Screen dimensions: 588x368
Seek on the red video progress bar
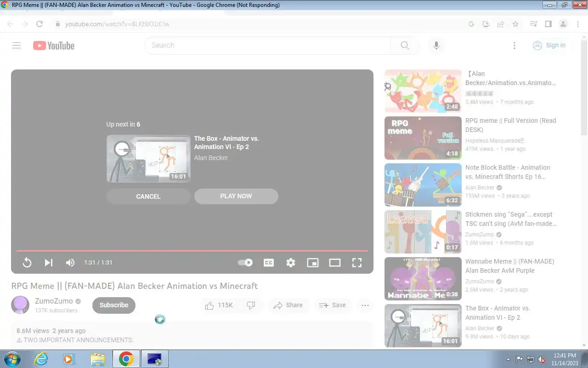[x=192, y=251]
